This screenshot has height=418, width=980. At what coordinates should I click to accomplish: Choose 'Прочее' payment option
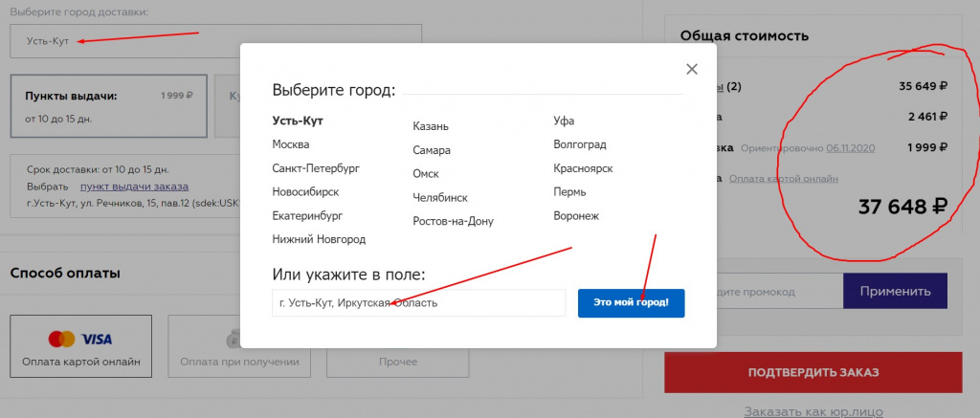(397, 346)
